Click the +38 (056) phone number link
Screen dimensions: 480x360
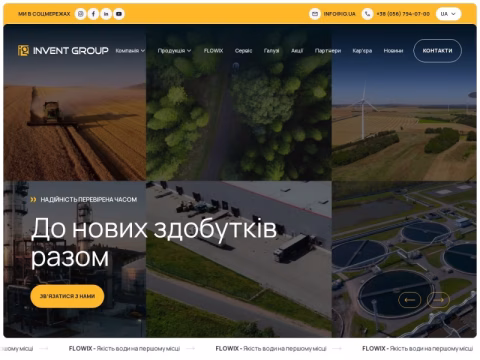pyautogui.click(x=403, y=14)
